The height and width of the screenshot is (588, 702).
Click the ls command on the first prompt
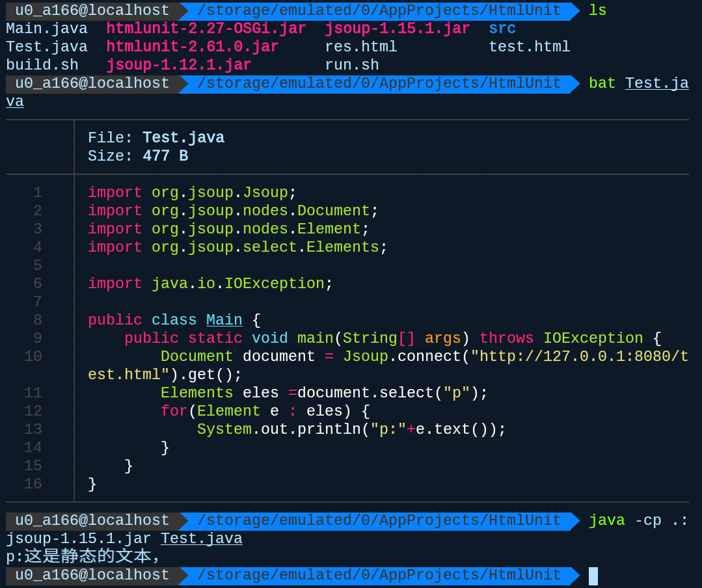(x=597, y=10)
